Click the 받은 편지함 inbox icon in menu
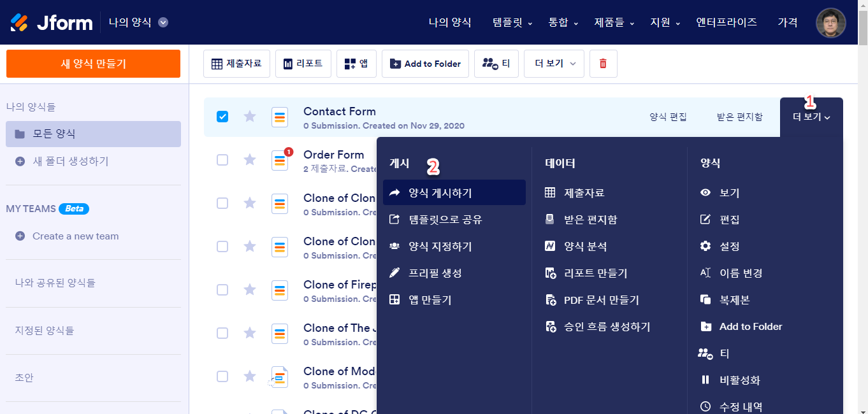Screen dimensions: 868x414 tap(550, 219)
